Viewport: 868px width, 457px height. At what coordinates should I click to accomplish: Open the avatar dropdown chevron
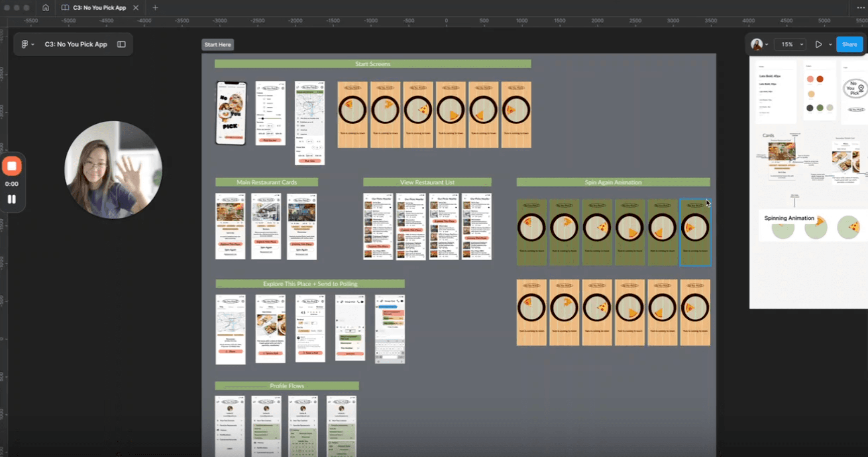click(766, 45)
